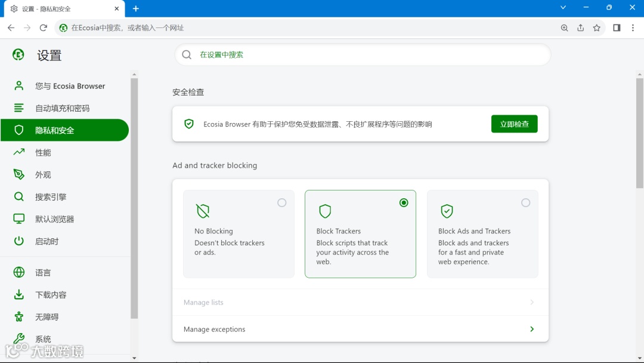Click the zoom magnifier icon in the address bar
Image resolution: width=644 pixels, height=363 pixels.
coord(564,27)
